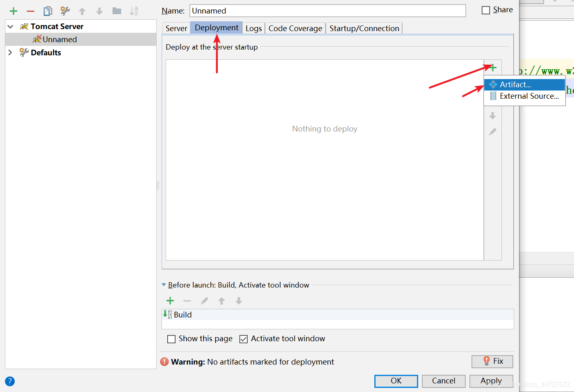
Task: Switch to Server tab
Action: point(176,28)
